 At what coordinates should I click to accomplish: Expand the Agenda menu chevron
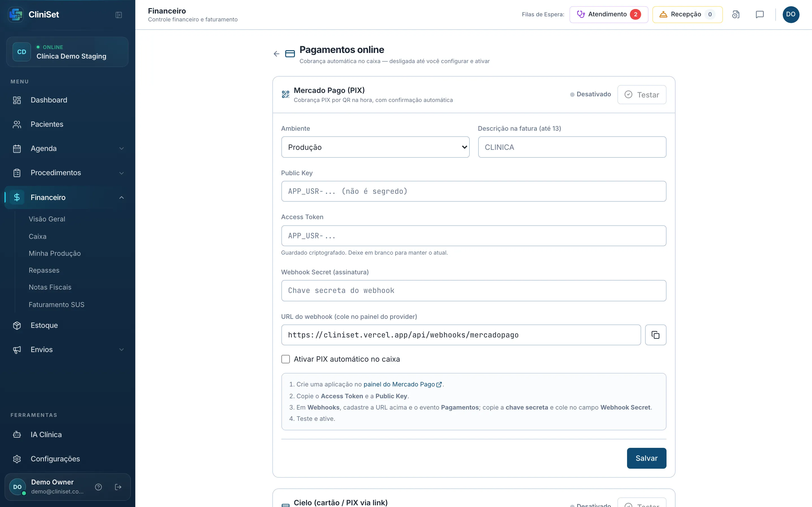coord(122,148)
